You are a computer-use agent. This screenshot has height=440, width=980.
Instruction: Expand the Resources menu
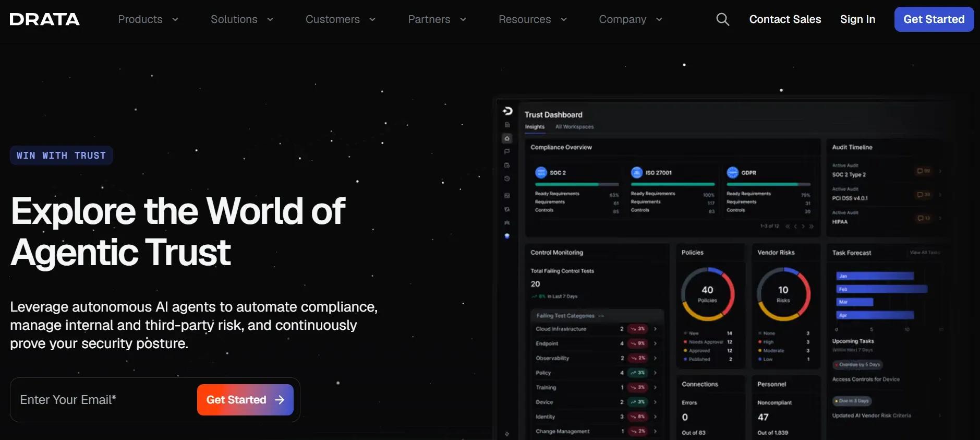click(533, 19)
